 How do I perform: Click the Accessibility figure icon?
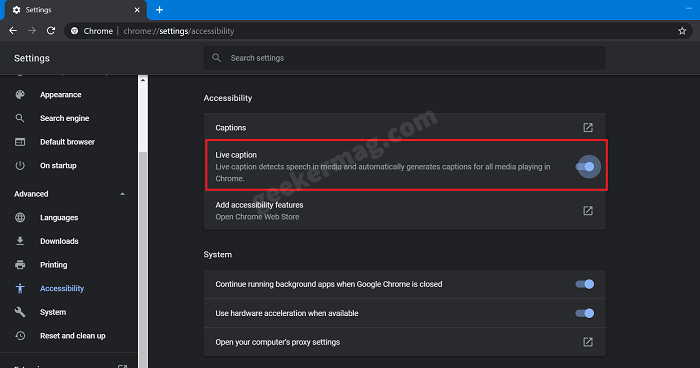click(20, 289)
